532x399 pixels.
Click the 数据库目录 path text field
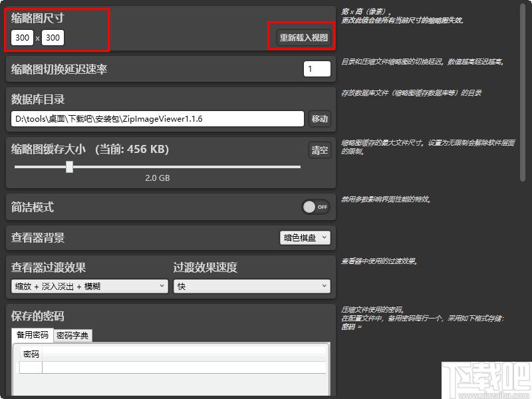158,119
